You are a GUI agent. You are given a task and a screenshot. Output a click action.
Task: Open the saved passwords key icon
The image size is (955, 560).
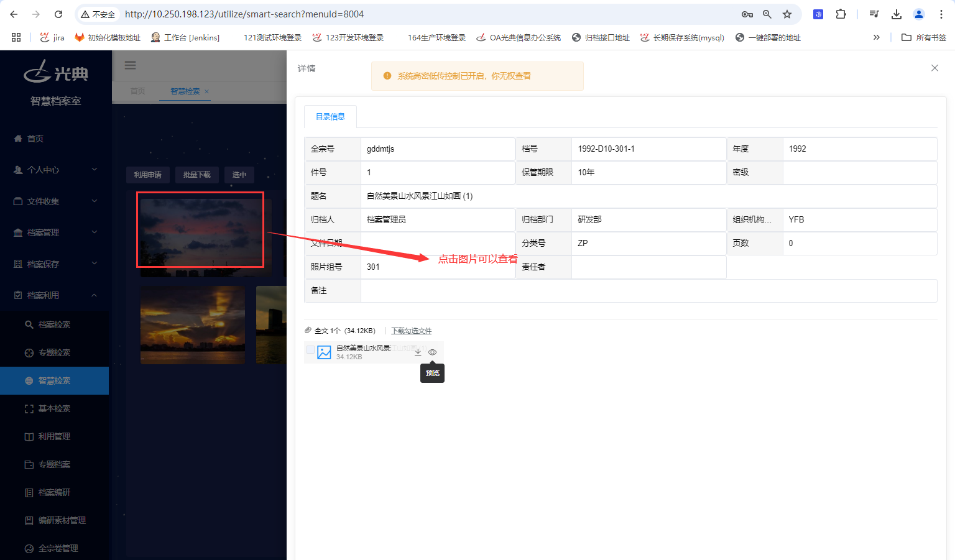pyautogui.click(x=747, y=14)
